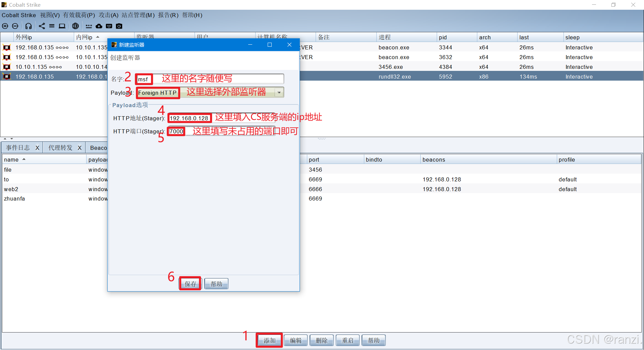The width and height of the screenshot is (644, 350).
Task: Sort sessions by 备注 column header
Action: coord(346,37)
